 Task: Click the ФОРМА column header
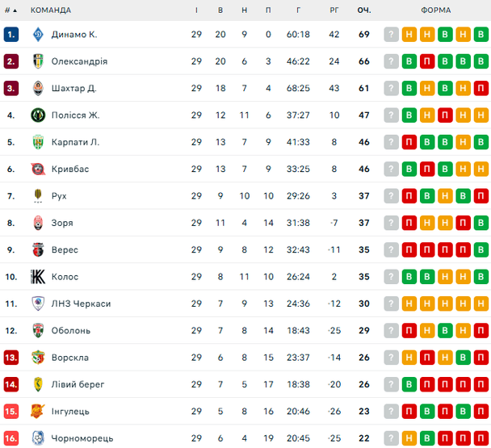436,10
